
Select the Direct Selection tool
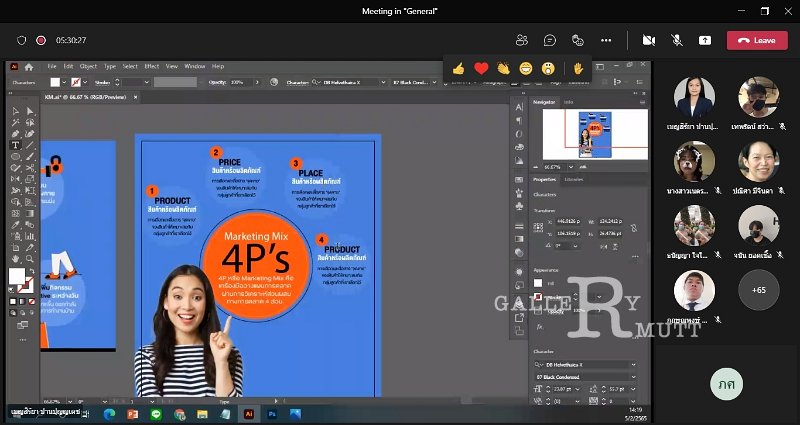pos(30,111)
